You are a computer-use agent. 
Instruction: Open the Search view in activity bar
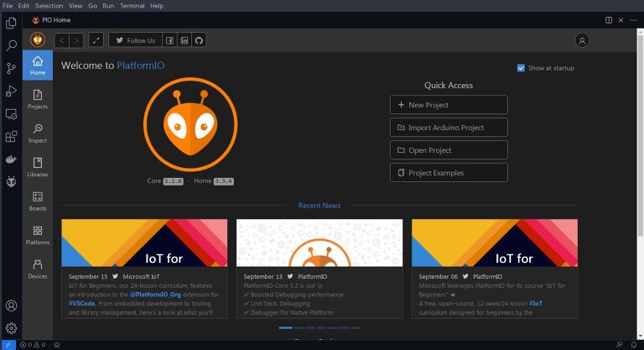click(11, 45)
